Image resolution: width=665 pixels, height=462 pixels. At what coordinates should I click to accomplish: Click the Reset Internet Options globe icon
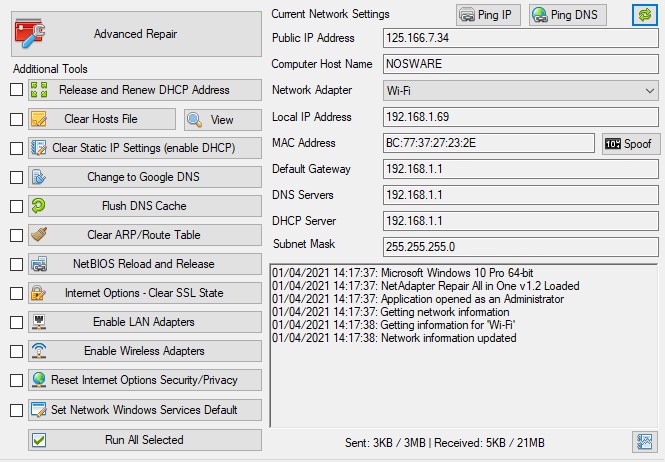(39, 380)
